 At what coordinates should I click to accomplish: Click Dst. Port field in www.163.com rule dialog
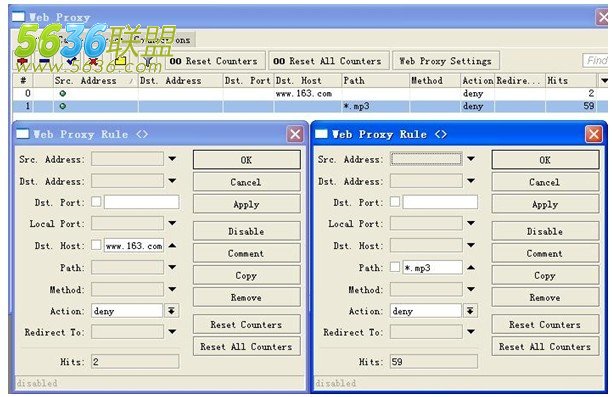(x=141, y=202)
